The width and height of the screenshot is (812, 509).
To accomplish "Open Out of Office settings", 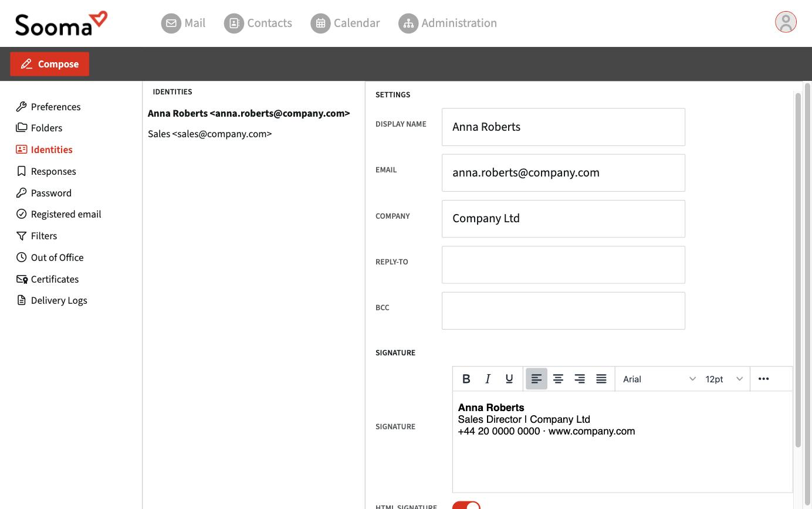I will (50, 257).
